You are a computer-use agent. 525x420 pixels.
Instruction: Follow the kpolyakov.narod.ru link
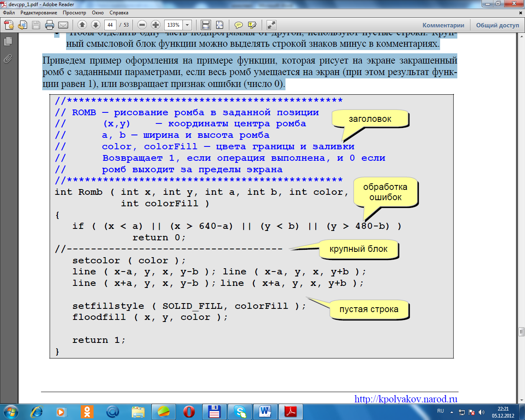pyautogui.click(x=406, y=399)
